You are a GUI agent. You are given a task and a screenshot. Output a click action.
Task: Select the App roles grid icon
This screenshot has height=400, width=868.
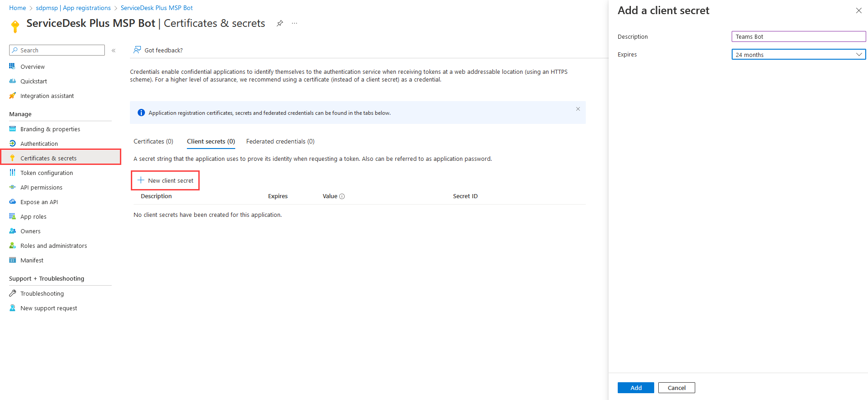click(12, 216)
